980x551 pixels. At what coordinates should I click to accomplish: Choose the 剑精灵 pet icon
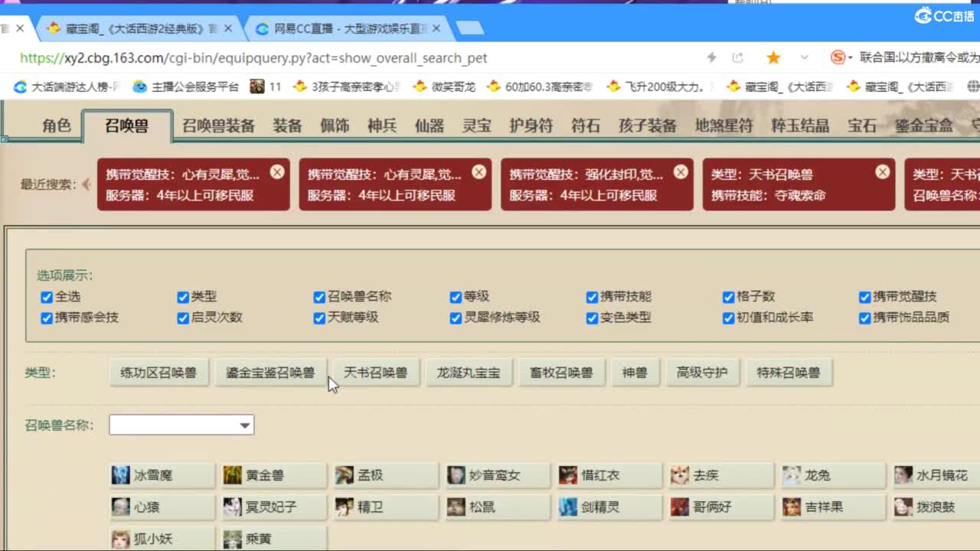(567, 507)
